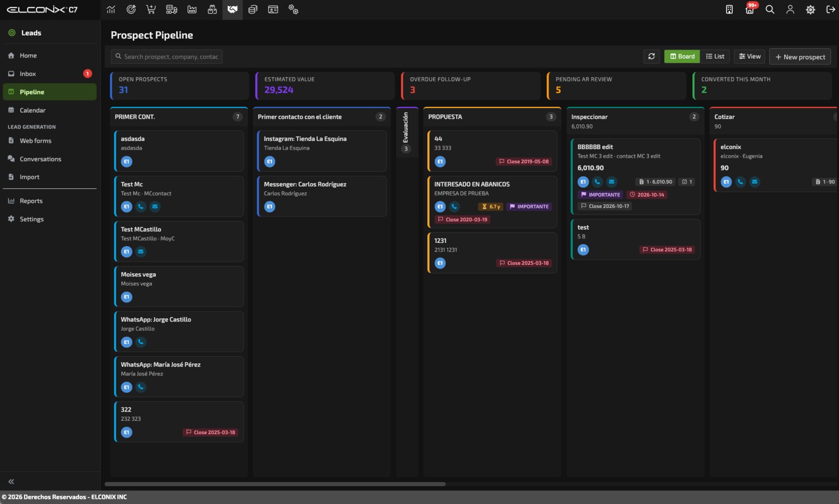Switch to List view
Image resolution: width=839 pixels, height=504 pixels.
click(715, 57)
